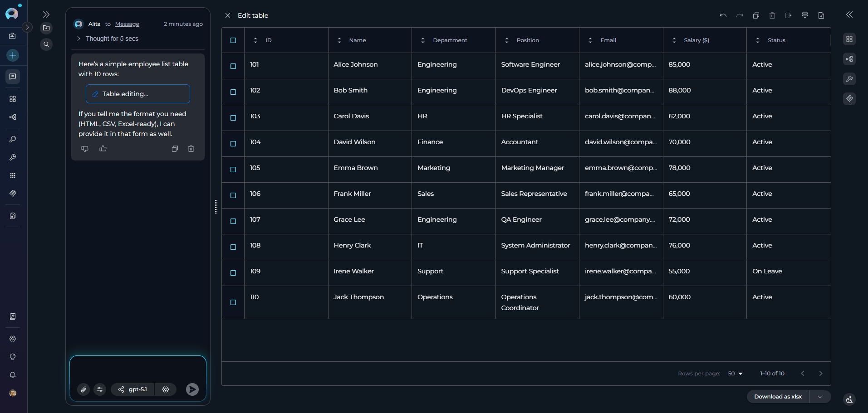
Task: Switch to the Chat tab in the sidebar
Action: coord(12,77)
